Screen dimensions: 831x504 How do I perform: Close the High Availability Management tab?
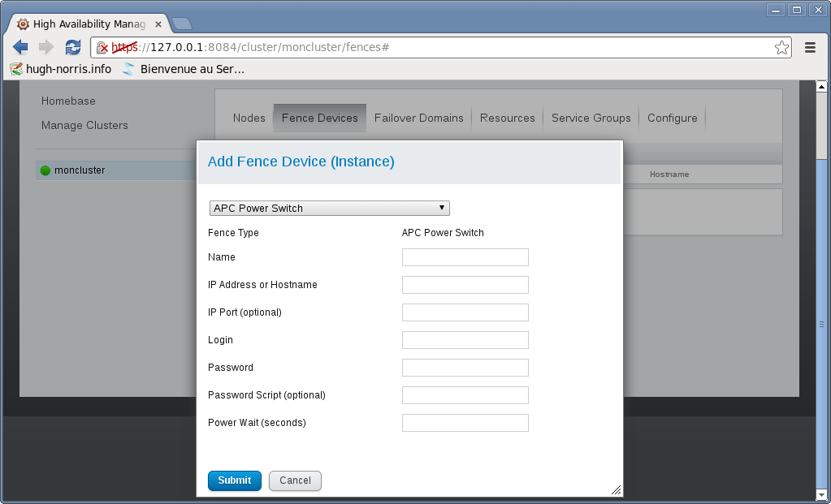pyautogui.click(x=158, y=24)
